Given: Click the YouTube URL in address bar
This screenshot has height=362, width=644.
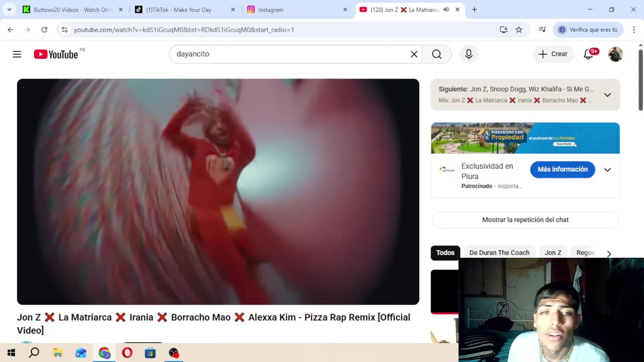Looking at the screenshot, I should 184,30.
